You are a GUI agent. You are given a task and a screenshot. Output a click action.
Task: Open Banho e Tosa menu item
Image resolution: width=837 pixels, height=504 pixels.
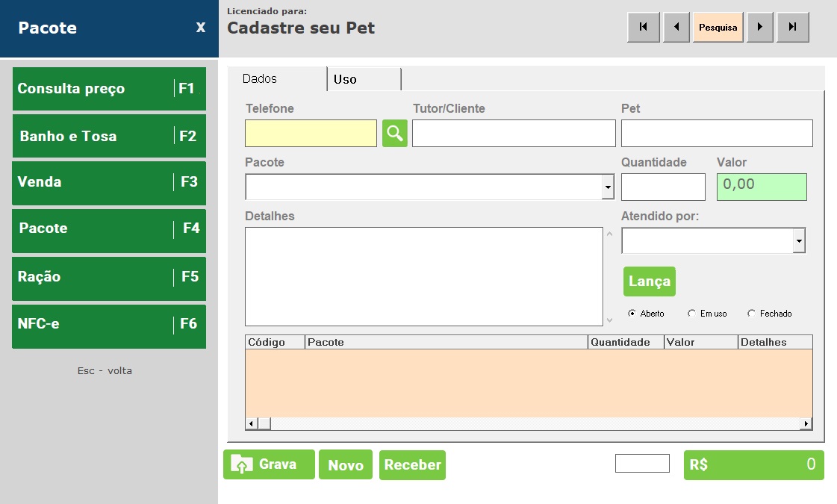coord(109,136)
